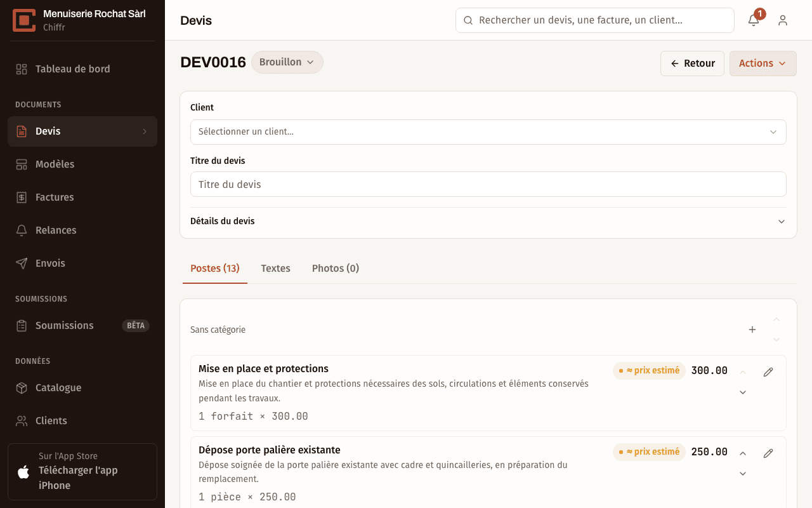
Task: Open the user account icon
Action: [x=783, y=20]
